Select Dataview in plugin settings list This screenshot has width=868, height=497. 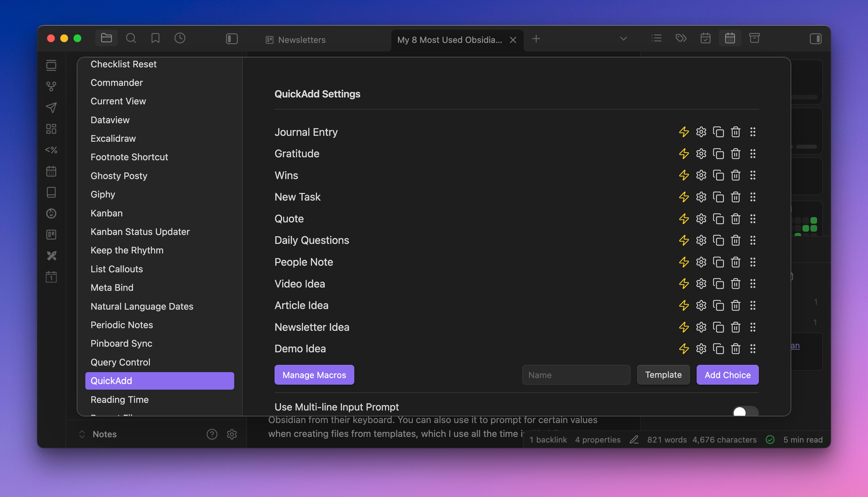pyautogui.click(x=110, y=120)
